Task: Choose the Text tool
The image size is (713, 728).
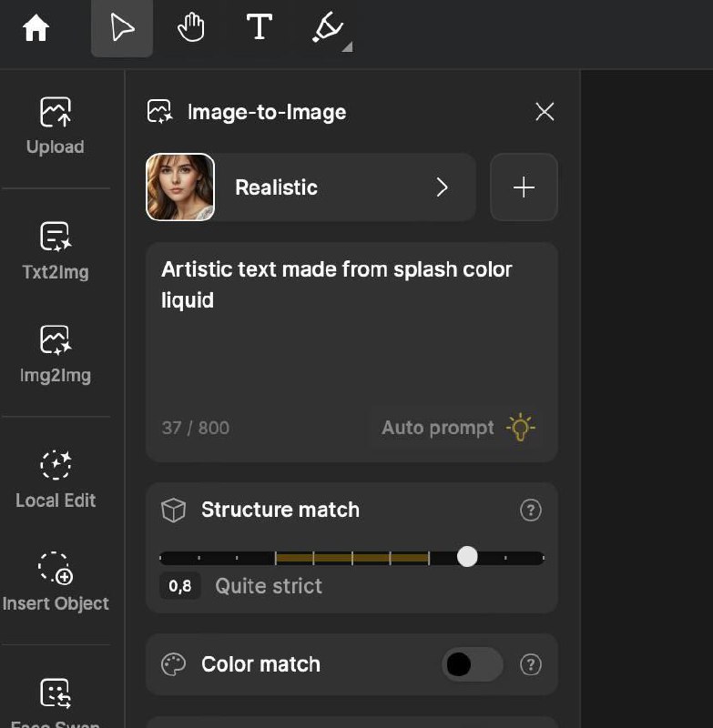Action: point(259,26)
